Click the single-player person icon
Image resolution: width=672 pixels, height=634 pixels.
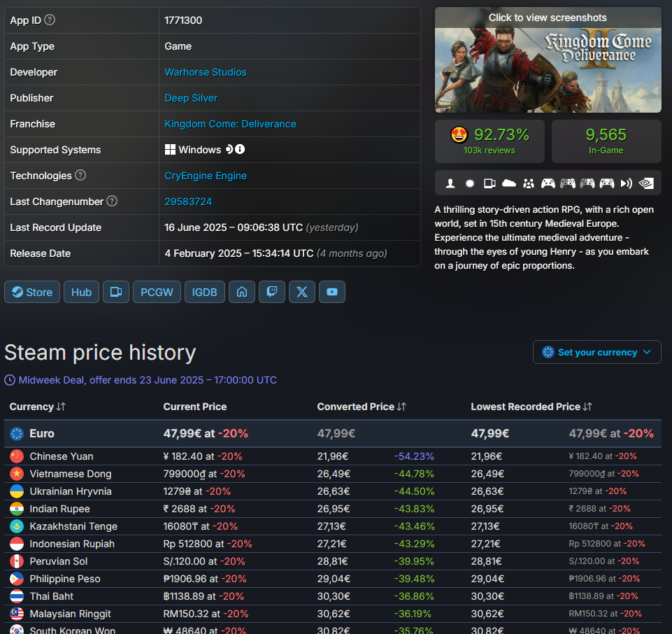click(450, 183)
